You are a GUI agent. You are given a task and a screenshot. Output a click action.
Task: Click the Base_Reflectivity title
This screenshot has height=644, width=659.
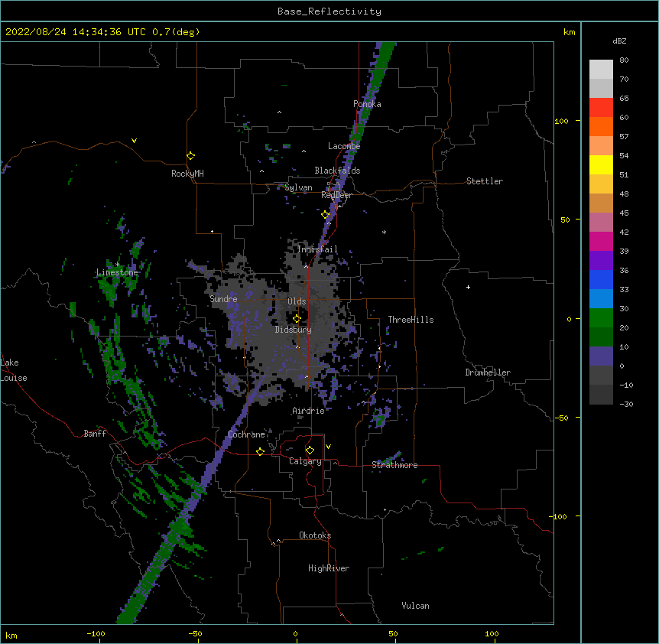329,11
